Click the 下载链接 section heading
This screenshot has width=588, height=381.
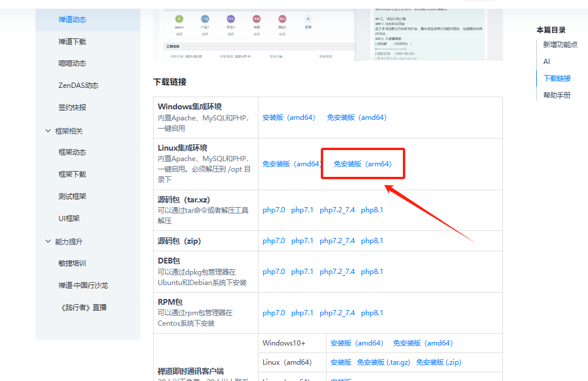170,82
